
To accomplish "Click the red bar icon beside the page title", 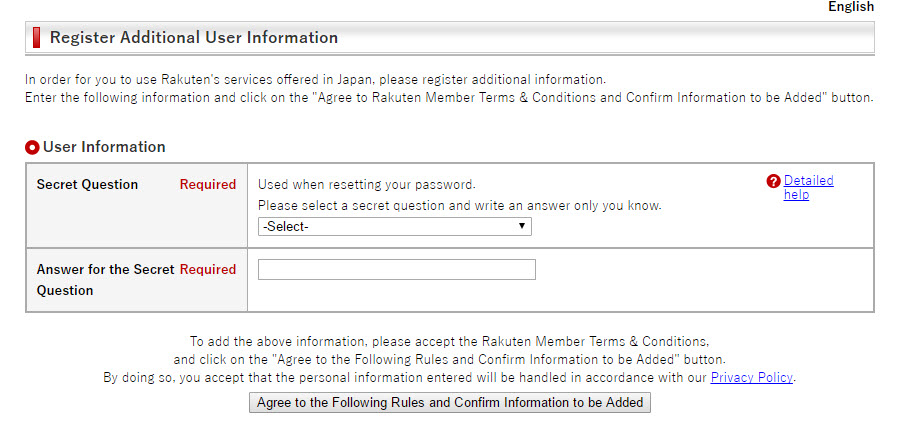I will click(36, 37).
